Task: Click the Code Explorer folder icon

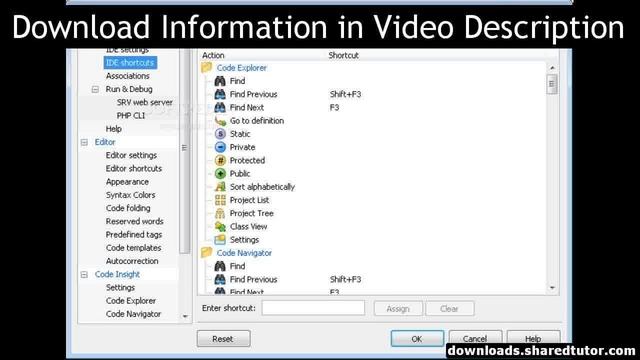Action: pyautogui.click(x=207, y=68)
